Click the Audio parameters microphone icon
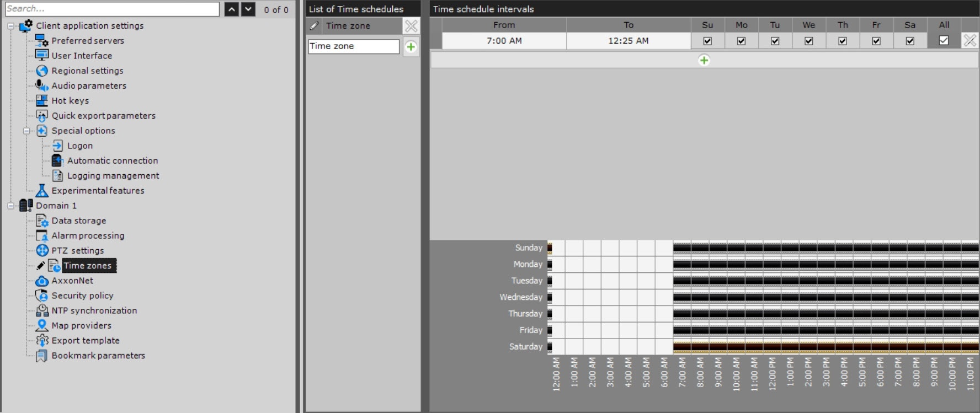 pos(42,85)
